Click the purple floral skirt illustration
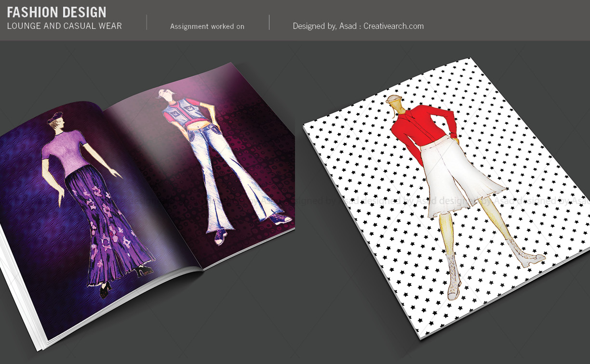 pyautogui.click(x=104, y=226)
